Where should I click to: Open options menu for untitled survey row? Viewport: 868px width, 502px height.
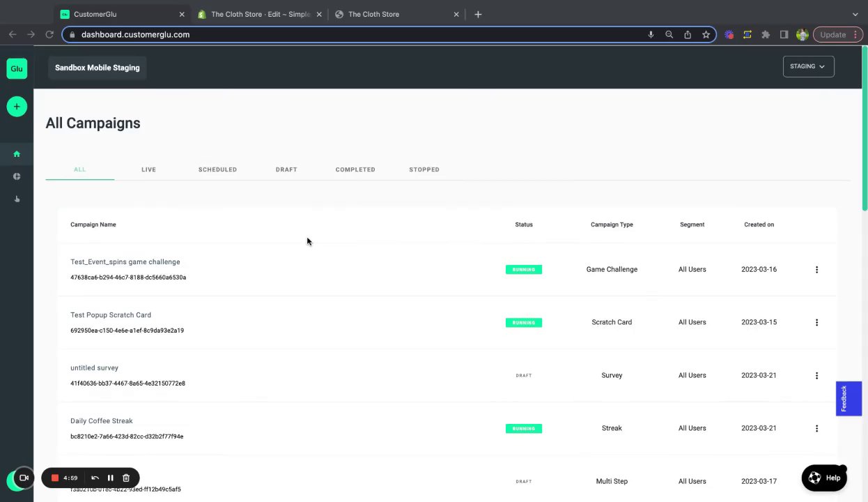click(816, 375)
